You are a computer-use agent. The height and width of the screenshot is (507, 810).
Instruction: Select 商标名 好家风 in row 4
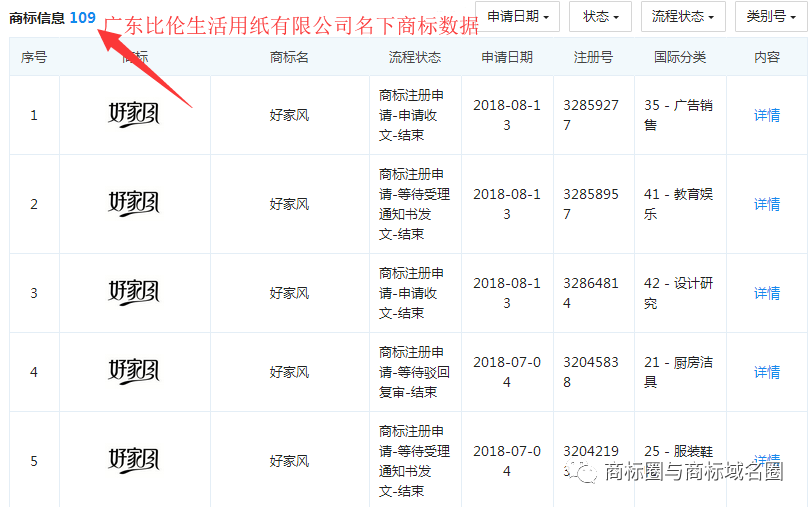pyautogui.click(x=289, y=372)
